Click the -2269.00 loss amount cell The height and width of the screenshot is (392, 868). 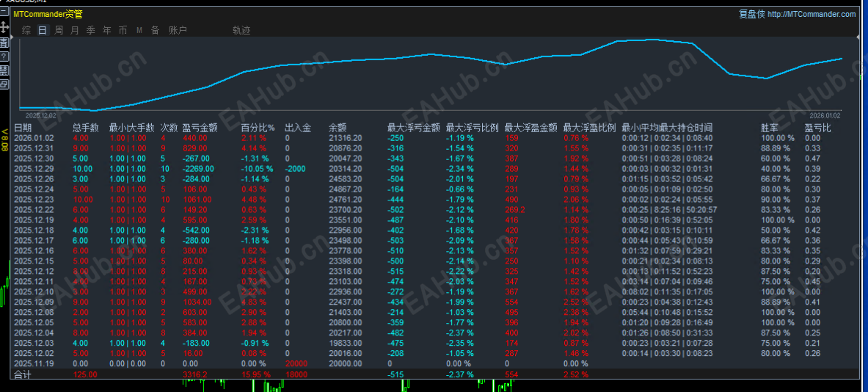click(x=197, y=169)
